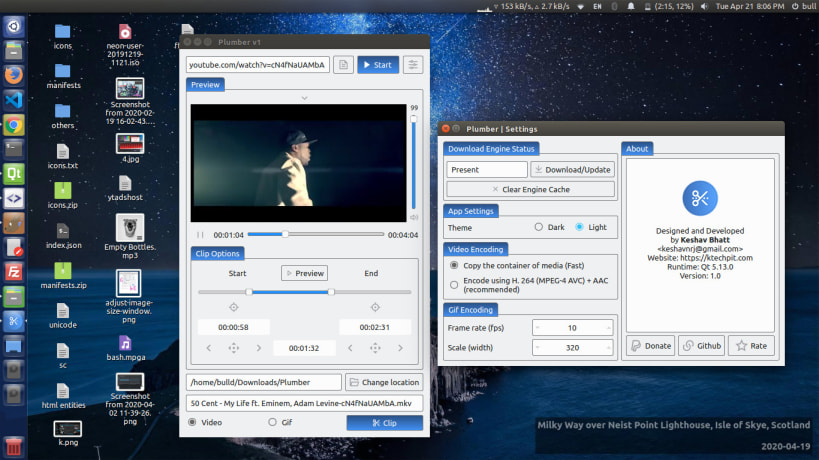Screen dimensions: 819x460
Task: Open Plumber settings via sliders icon
Action: click(413, 65)
